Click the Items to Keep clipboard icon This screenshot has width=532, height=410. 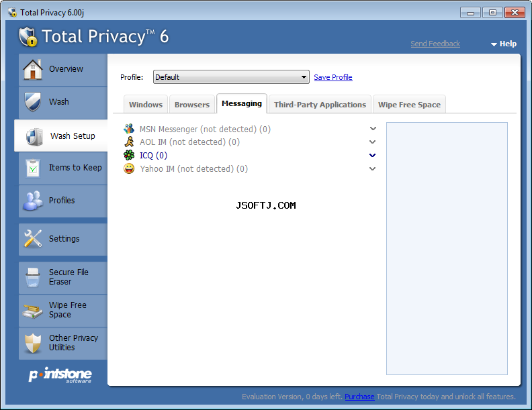pyautogui.click(x=33, y=168)
